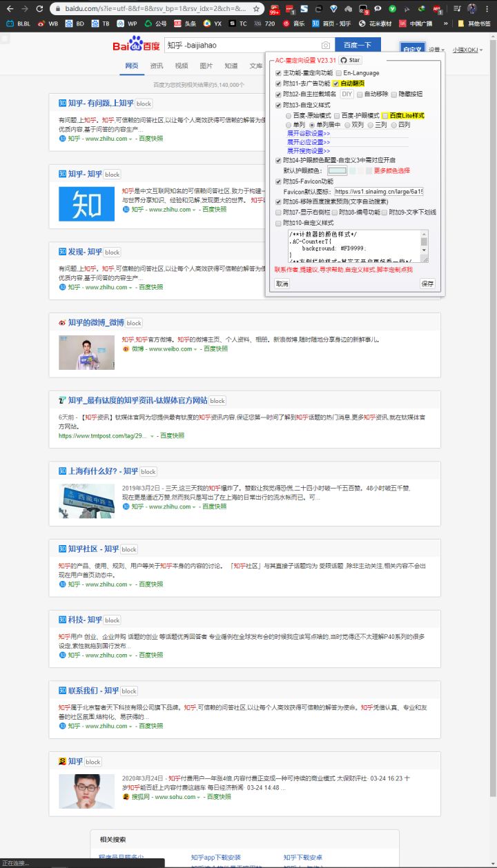The height and width of the screenshot is (868, 497).
Task: Open the 上海有什么好? - 知乎 result link
Action: (103, 471)
